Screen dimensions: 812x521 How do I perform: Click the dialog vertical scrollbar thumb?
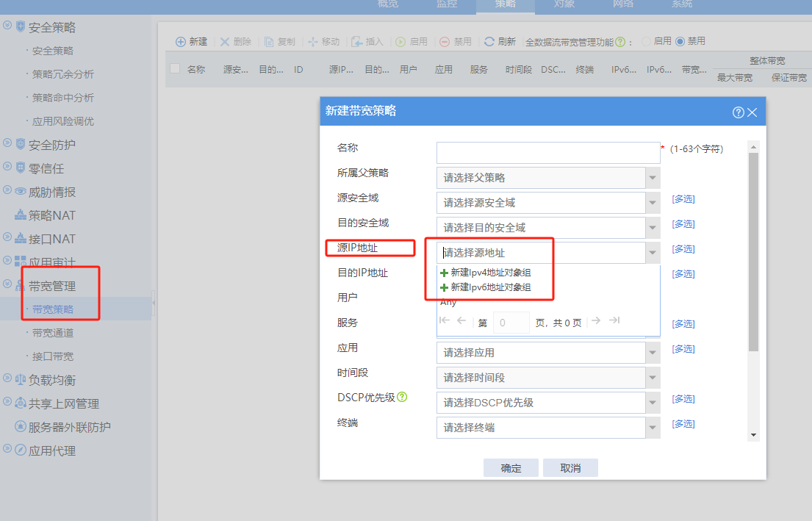coord(753,252)
